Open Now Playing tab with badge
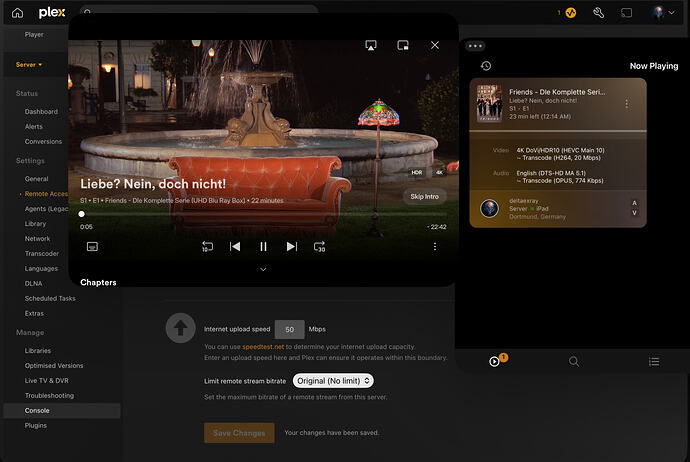The height and width of the screenshot is (462, 690). pos(497,360)
